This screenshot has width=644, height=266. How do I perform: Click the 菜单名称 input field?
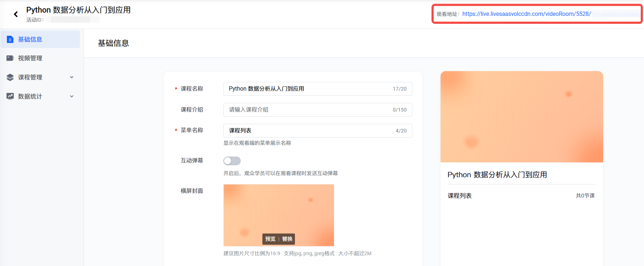coord(307,131)
